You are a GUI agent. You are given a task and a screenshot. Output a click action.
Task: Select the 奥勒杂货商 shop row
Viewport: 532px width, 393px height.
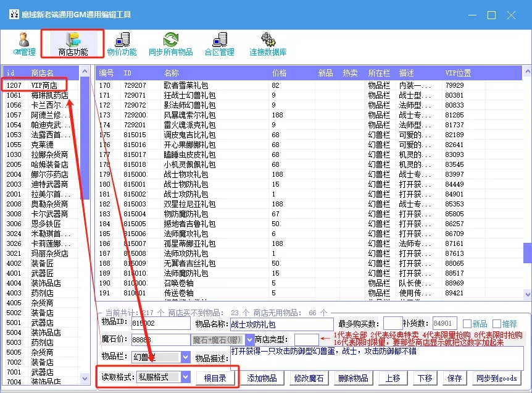41,204
